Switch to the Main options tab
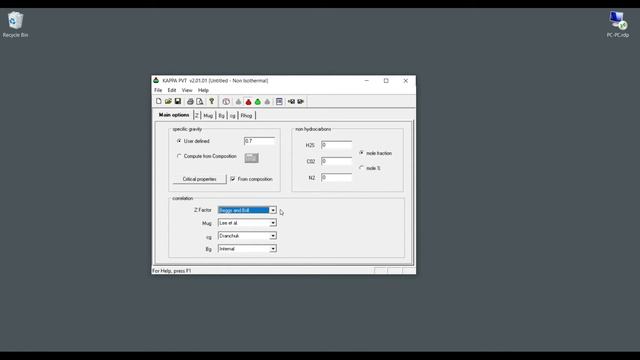Viewport: 640px width, 360px height. point(174,115)
